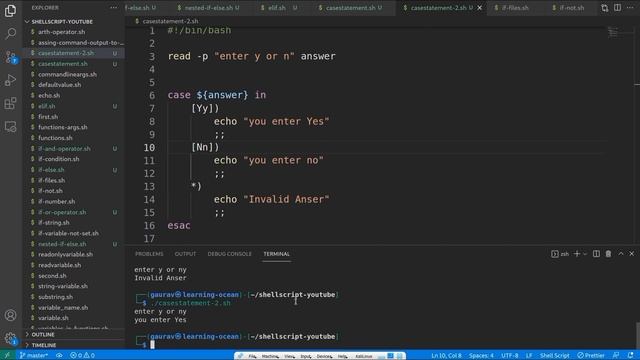Switch to the PROBLEMS panel tab
Image resolution: width=640 pixels, height=360 pixels.
coord(149,254)
